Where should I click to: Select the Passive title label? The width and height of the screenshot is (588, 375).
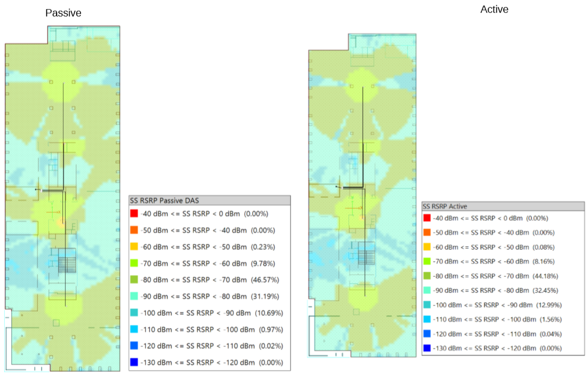(x=63, y=13)
